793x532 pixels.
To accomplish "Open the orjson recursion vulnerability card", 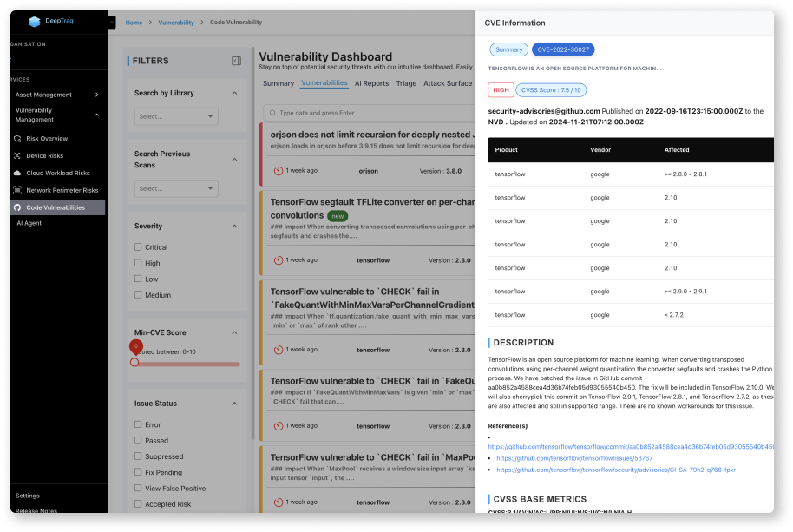I will [x=368, y=154].
